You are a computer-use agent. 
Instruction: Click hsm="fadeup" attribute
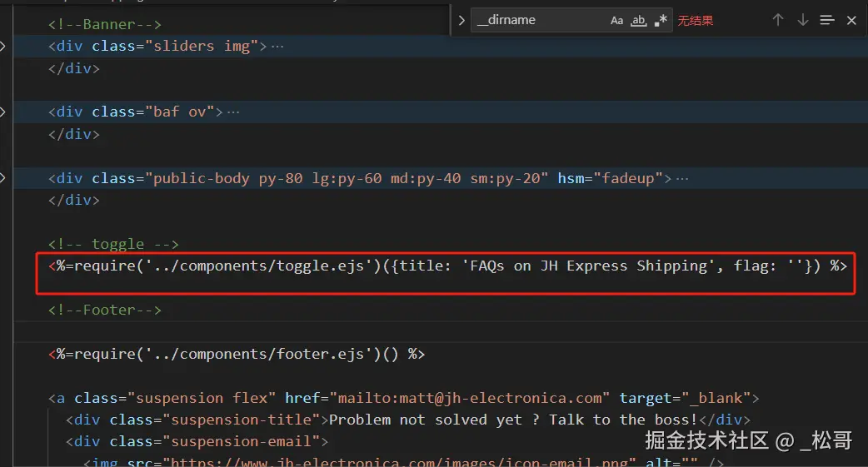610,178
